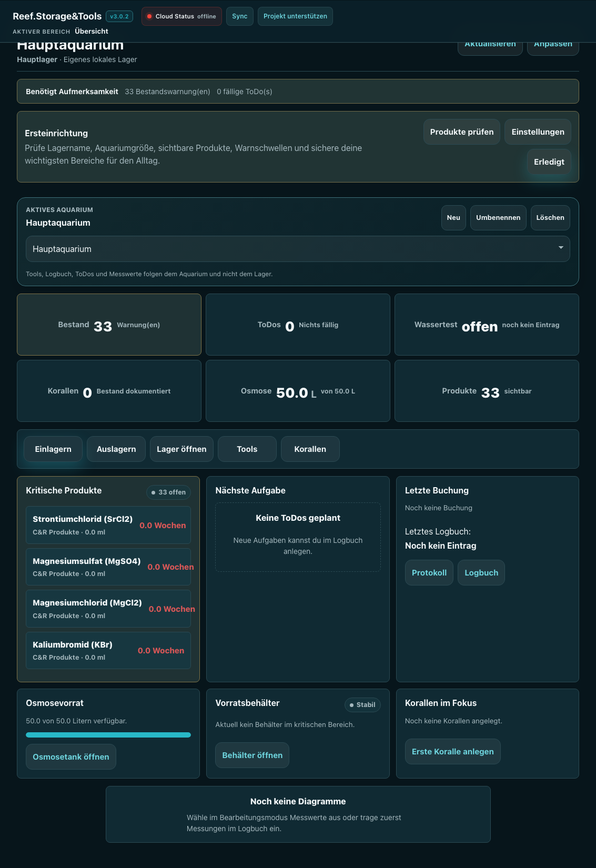Mark Ersteinrichtung as Erledigt
This screenshot has height=868, width=596.
pos(549,162)
